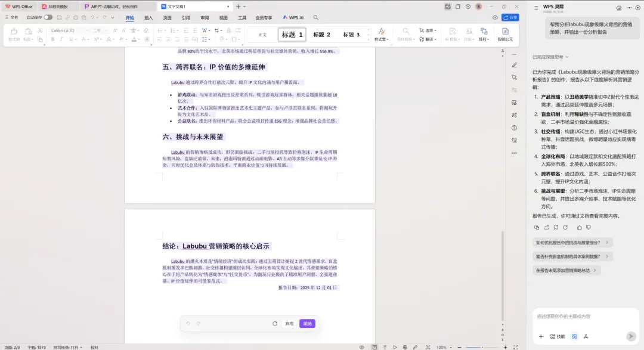
Task: Click the 采纳 accept button
Action: point(307,324)
